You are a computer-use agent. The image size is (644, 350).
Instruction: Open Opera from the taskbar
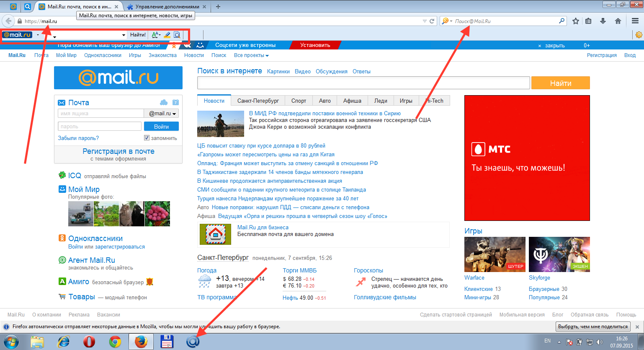89,342
